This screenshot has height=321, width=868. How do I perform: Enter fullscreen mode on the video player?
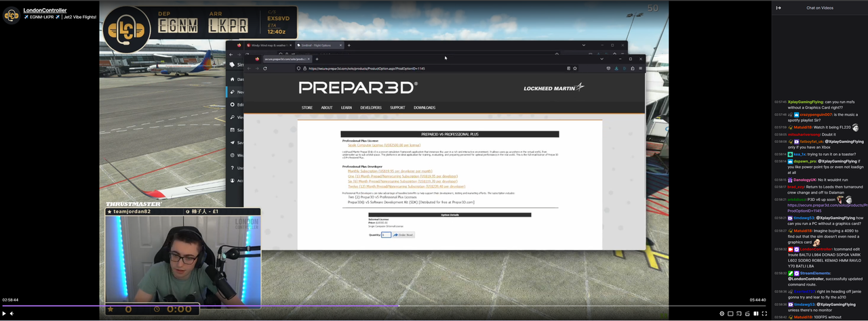pyautogui.click(x=764, y=314)
